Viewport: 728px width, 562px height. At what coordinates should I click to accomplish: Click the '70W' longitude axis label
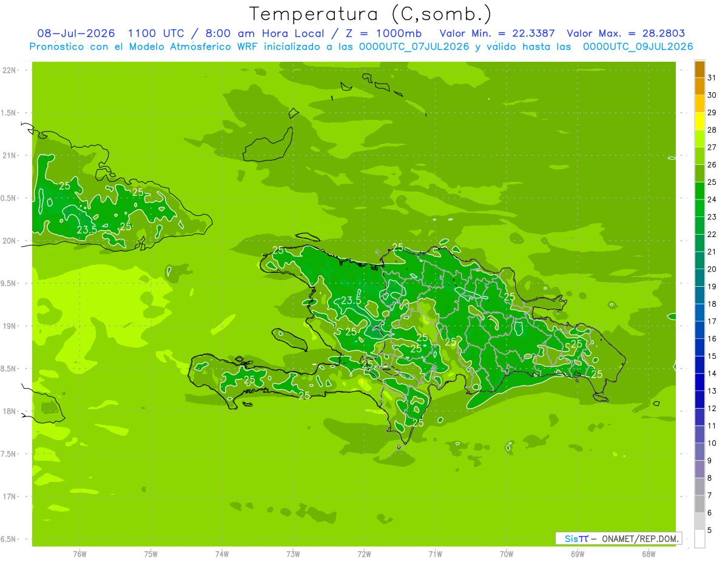507,554
